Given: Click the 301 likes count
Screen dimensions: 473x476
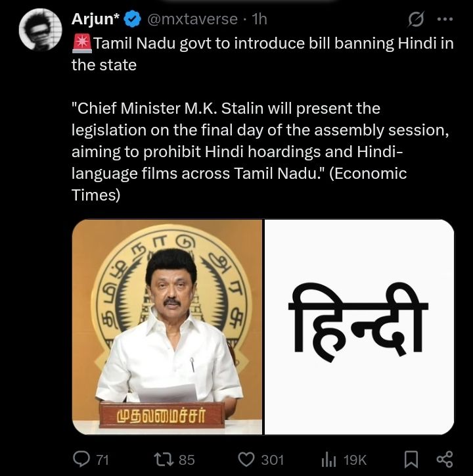Looking at the screenshot, I should pos(272,460).
